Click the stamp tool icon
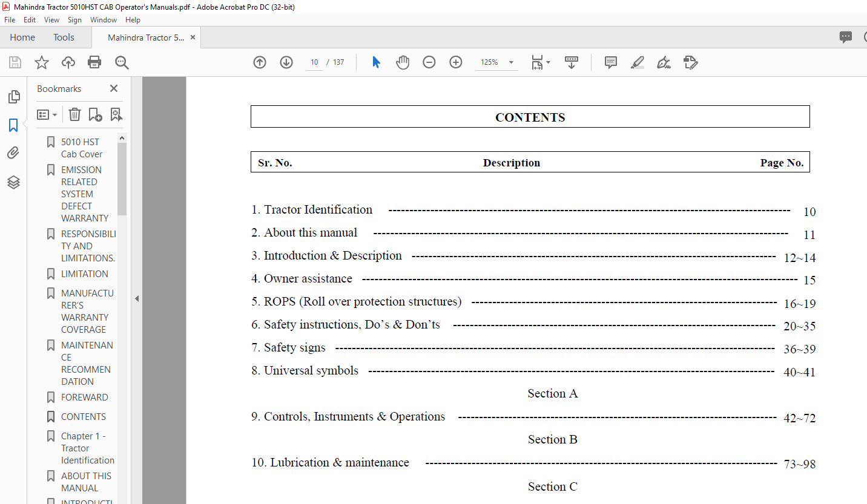The height and width of the screenshot is (504, 867). (691, 62)
